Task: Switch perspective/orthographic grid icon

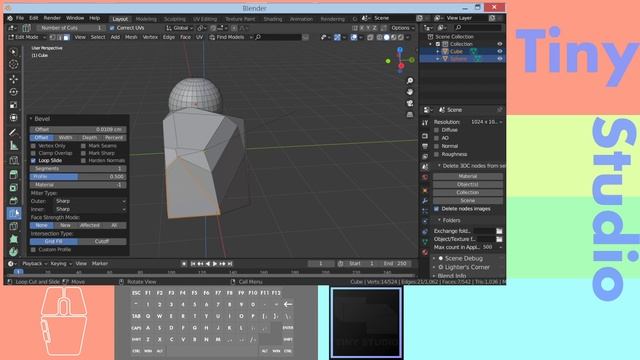Action: 410,115
